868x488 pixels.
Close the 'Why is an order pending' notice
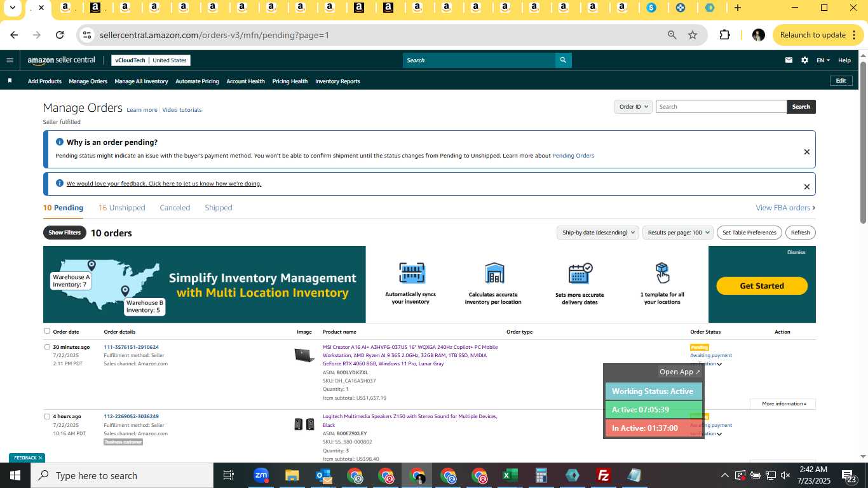[x=806, y=152]
